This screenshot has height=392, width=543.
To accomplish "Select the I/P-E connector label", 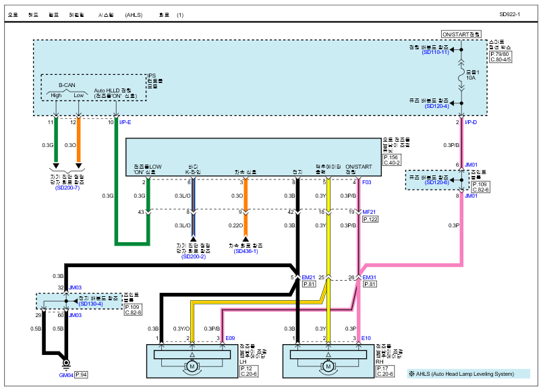I will 125,122.
